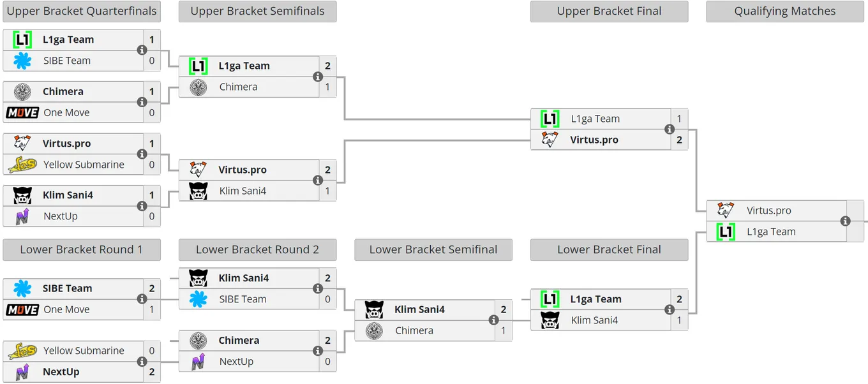The width and height of the screenshot is (868, 384).
Task: Open match info for Chimera vs One Move
Action: [x=142, y=102]
